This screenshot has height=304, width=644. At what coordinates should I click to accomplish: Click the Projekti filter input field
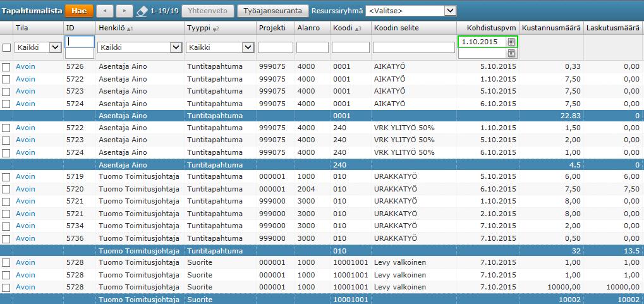[x=275, y=47]
